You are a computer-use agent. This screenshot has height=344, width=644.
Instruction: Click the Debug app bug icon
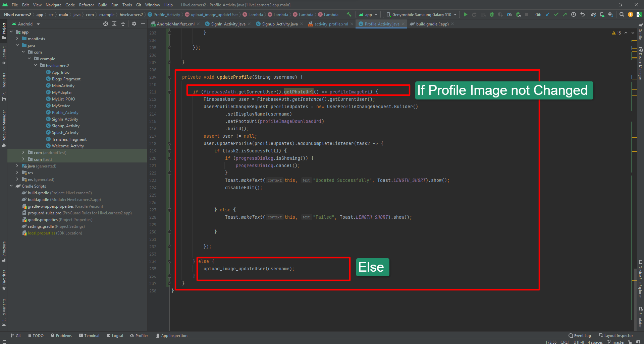click(492, 14)
